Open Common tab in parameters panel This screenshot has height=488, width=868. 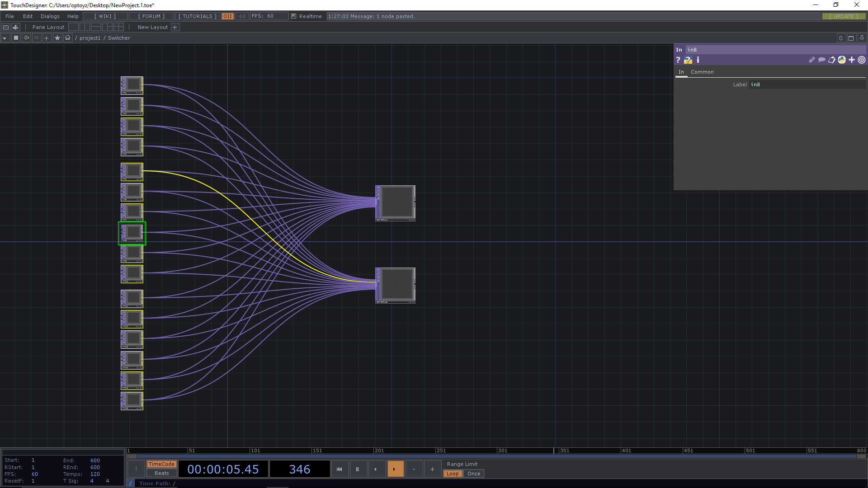point(702,71)
